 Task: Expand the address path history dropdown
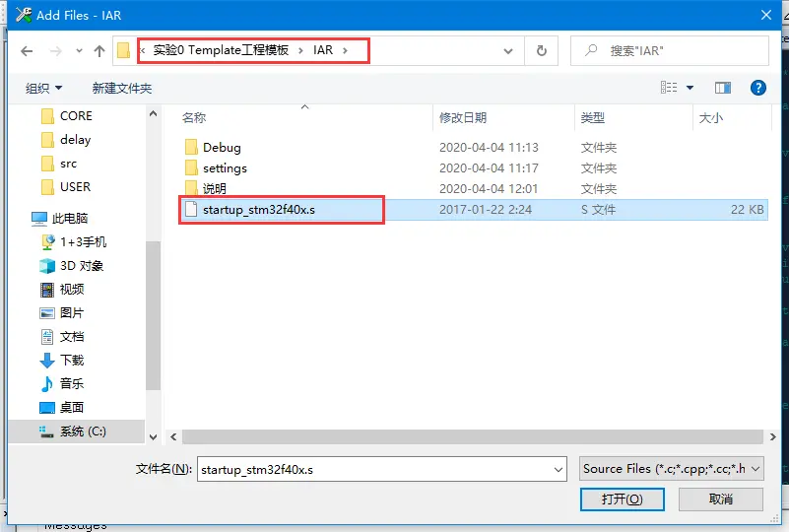point(508,51)
